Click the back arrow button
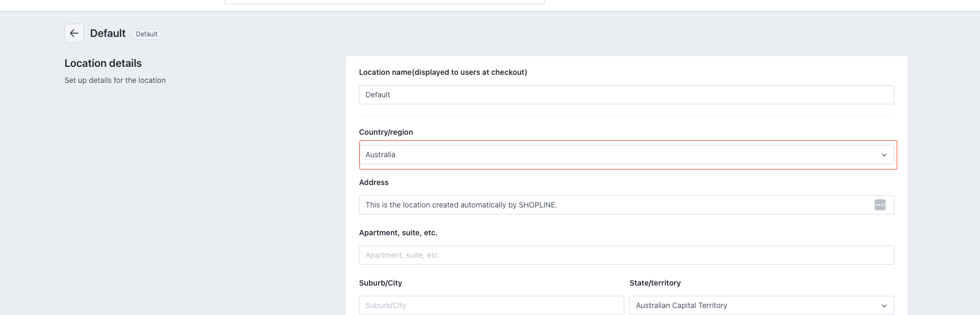980x315 pixels. (x=74, y=33)
